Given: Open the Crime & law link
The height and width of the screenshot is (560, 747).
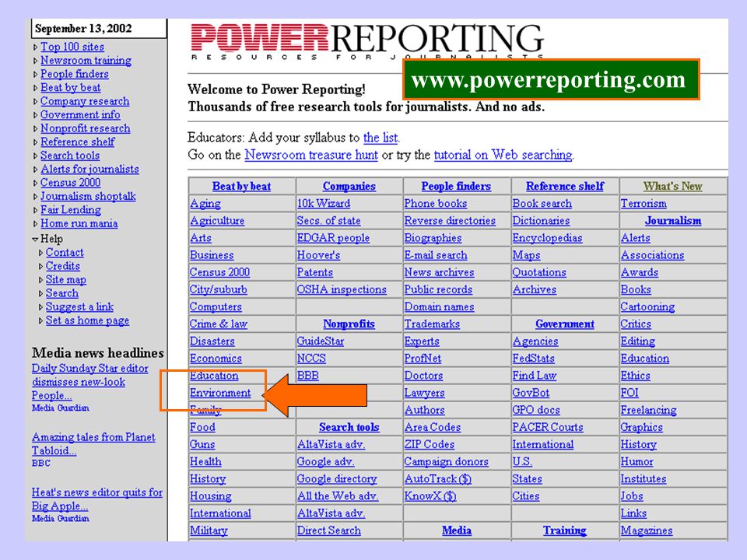Looking at the screenshot, I should pyautogui.click(x=219, y=324).
